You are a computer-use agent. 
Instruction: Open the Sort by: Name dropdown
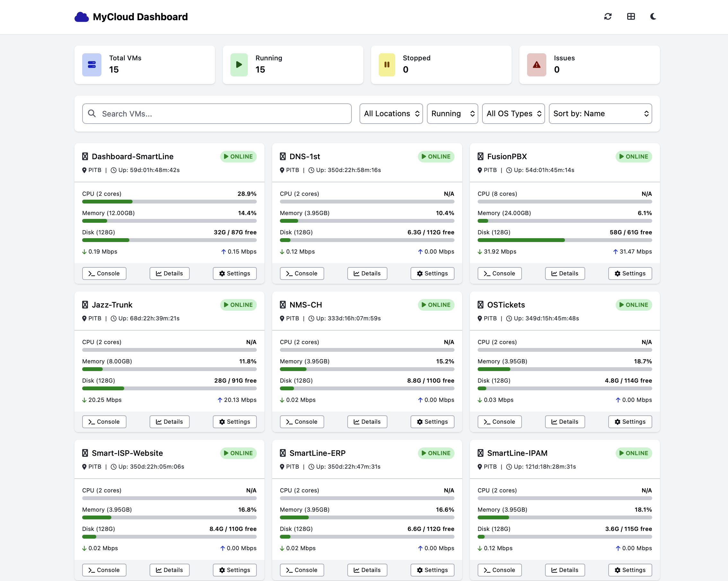click(600, 113)
